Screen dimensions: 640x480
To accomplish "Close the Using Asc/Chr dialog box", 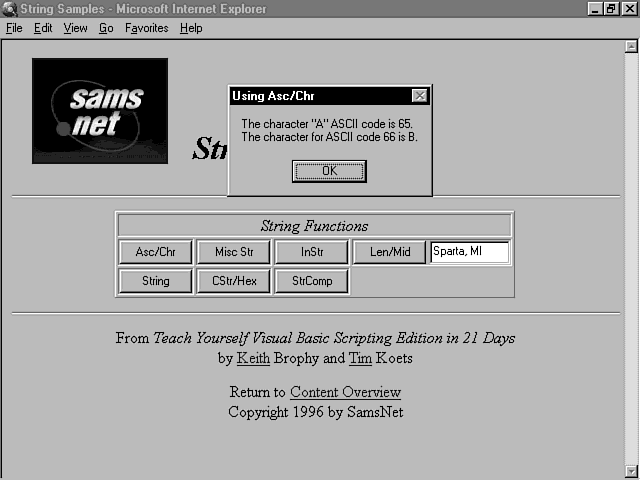I will coord(419,96).
